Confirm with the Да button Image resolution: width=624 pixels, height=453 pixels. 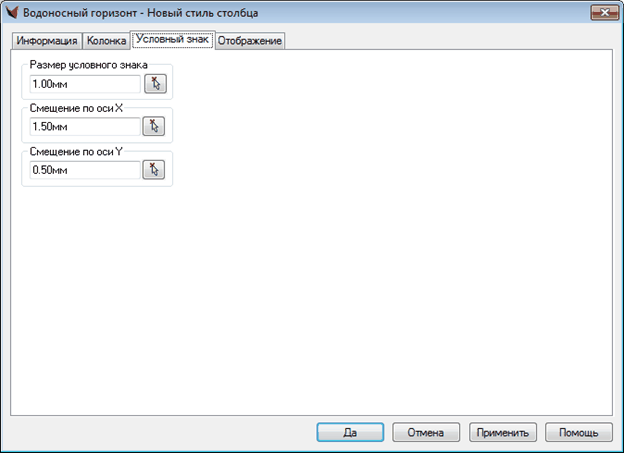click(350, 433)
